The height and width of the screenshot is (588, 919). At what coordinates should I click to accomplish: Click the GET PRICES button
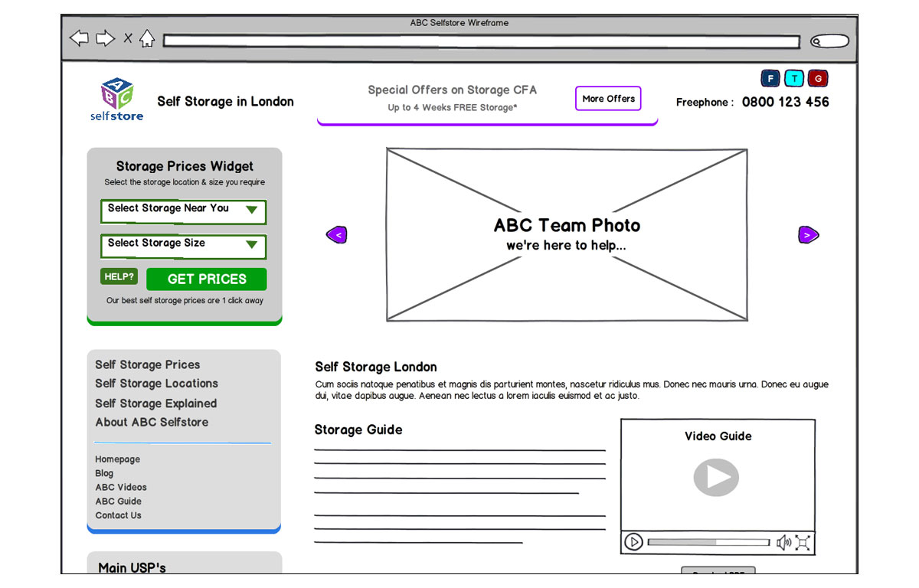[x=207, y=279]
